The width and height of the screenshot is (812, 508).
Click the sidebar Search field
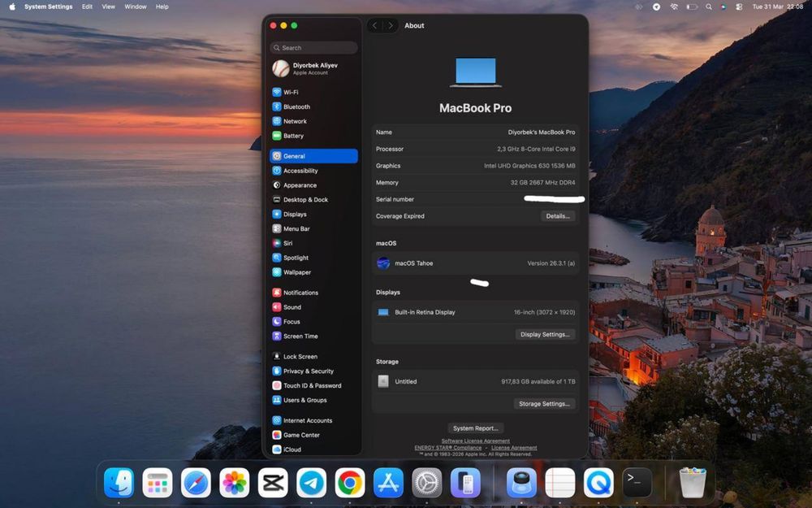(313, 48)
